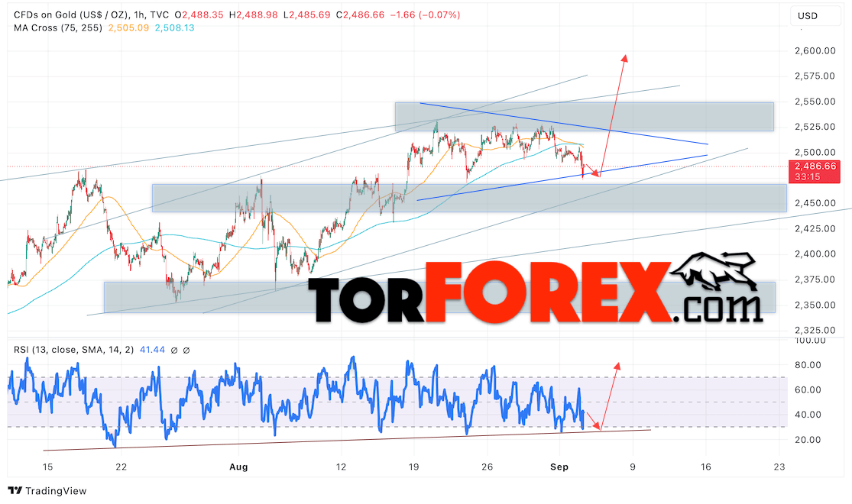Click the Aug date axis label

tap(238, 467)
